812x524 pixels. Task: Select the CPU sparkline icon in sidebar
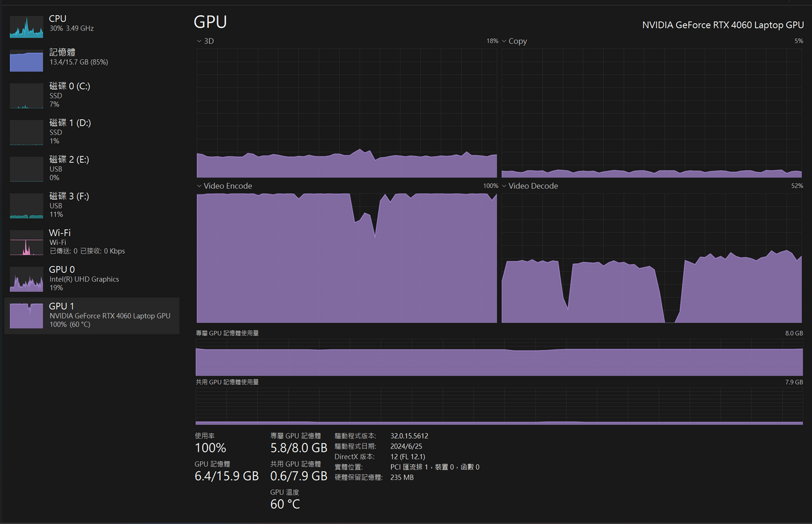(x=26, y=27)
